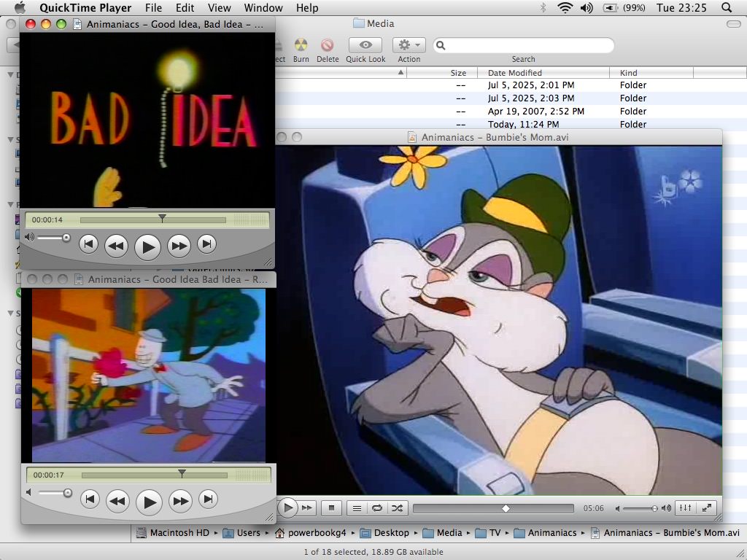Jump to end of the 00:00:14 clip
The height and width of the screenshot is (560, 747).
(x=206, y=244)
